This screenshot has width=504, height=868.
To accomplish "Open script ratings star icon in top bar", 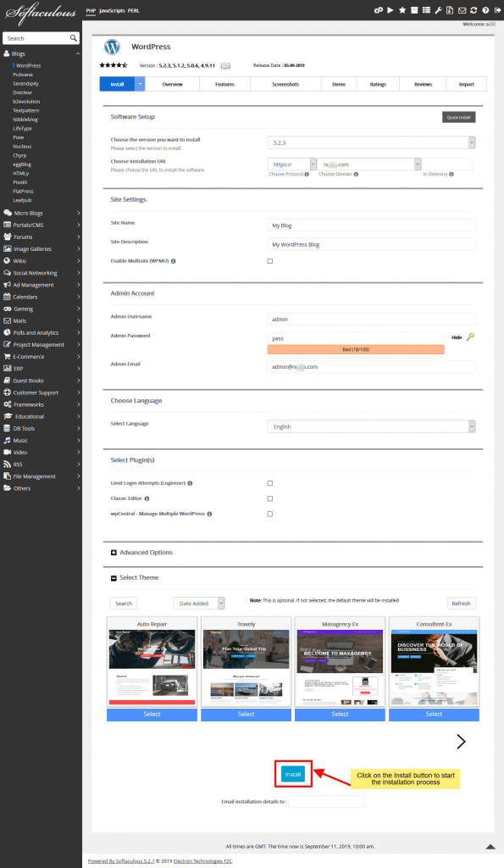I will pos(402,10).
